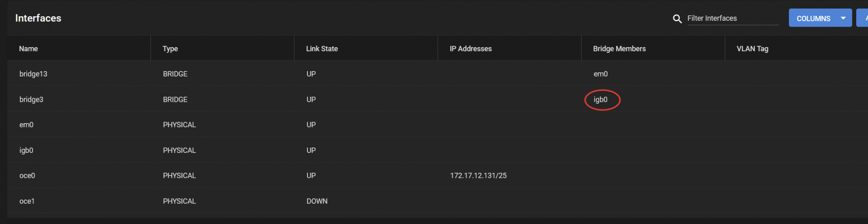
Task: Sort by Bridge Members column header
Action: (x=619, y=48)
